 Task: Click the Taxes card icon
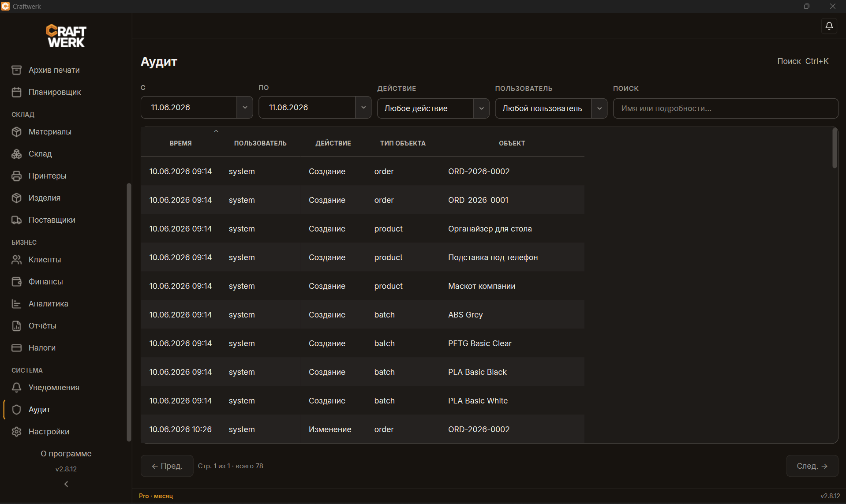click(x=16, y=348)
